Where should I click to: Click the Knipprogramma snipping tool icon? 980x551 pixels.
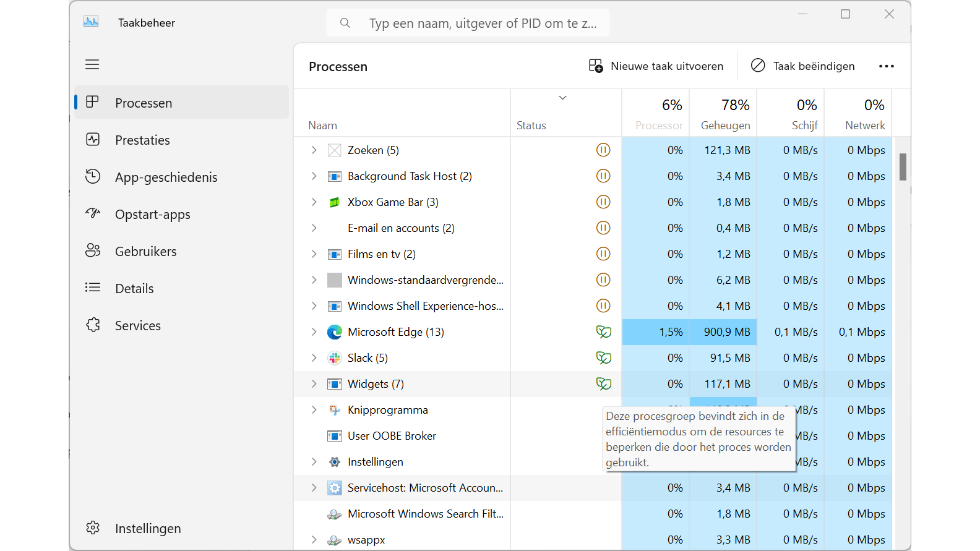coord(335,410)
